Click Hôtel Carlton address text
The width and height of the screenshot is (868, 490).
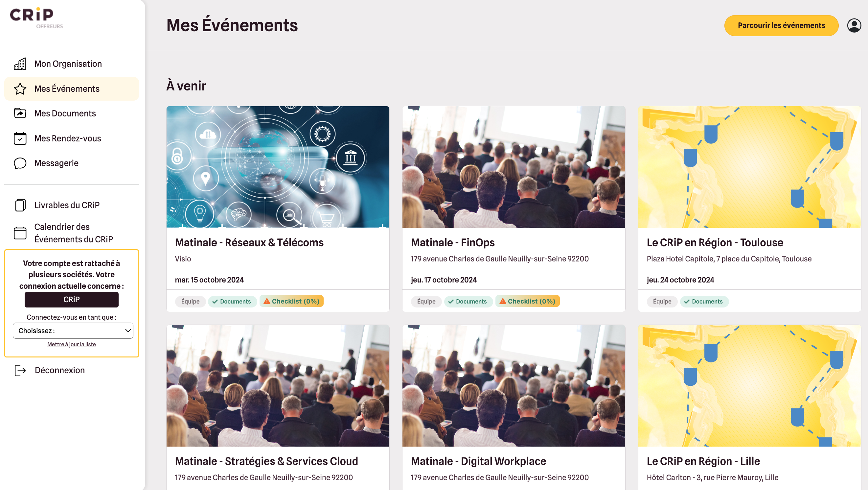713,478
